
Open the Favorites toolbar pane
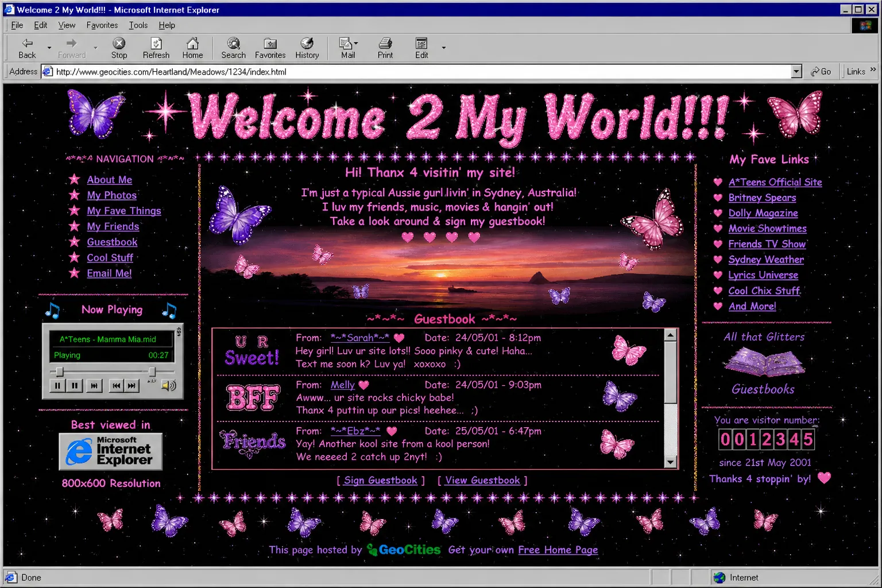point(270,48)
